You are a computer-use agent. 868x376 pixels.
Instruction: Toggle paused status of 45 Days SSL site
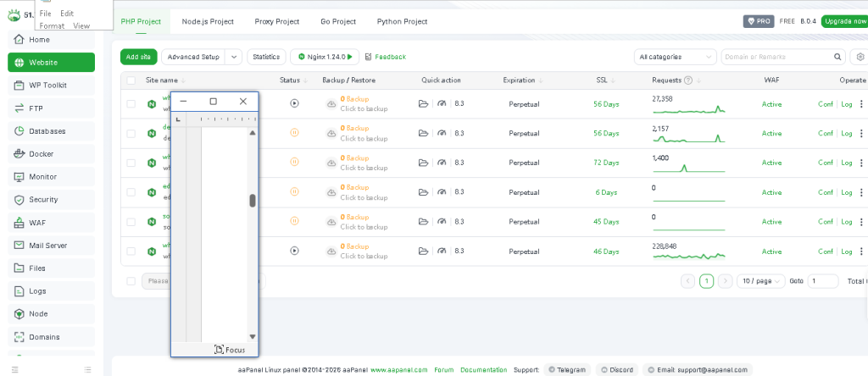[294, 221]
